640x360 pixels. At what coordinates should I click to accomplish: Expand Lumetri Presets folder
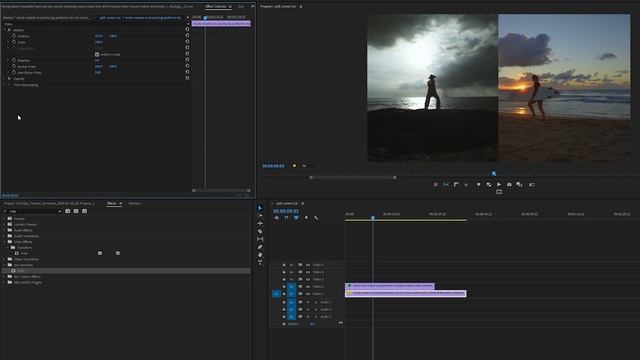(x=4, y=224)
